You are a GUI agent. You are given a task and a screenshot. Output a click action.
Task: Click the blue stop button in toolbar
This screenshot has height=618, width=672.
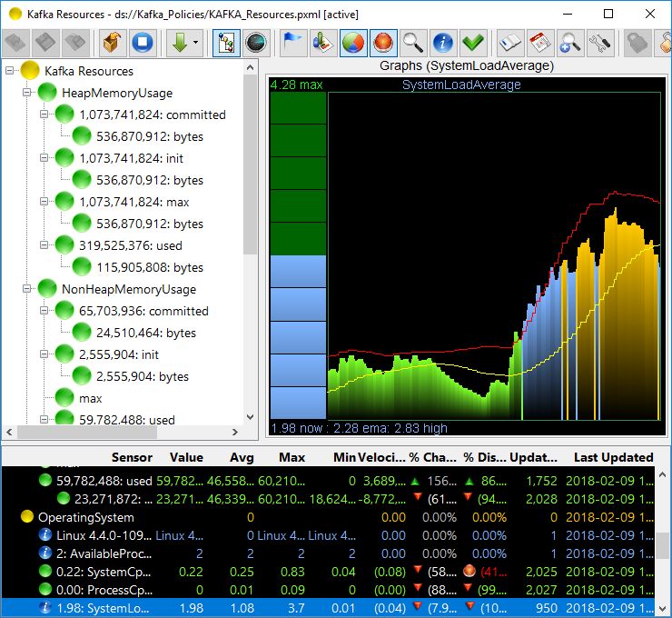(143, 43)
